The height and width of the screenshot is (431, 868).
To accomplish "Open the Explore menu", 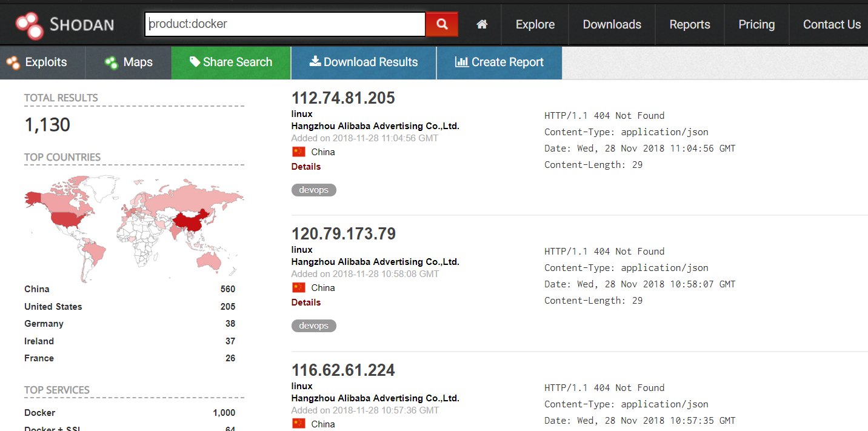I will (x=535, y=24).
